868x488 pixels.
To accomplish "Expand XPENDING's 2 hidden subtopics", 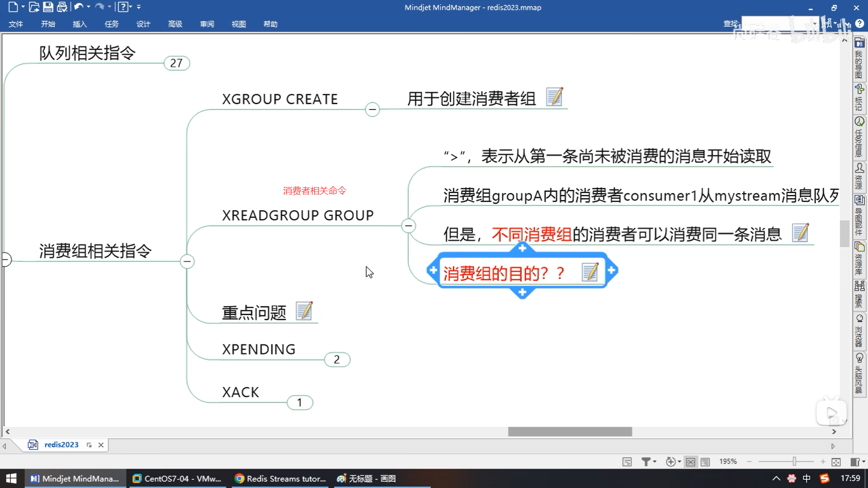I will pos(337,360).
